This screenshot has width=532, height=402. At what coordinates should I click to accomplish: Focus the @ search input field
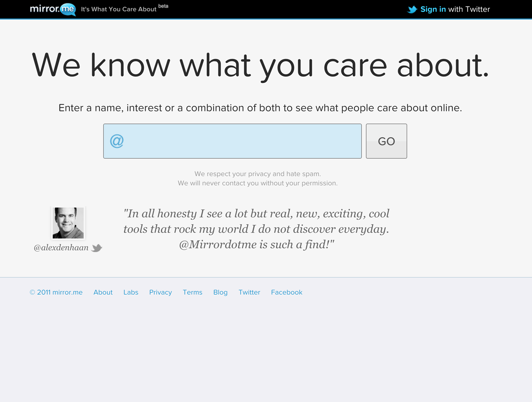tap(233, 141)
